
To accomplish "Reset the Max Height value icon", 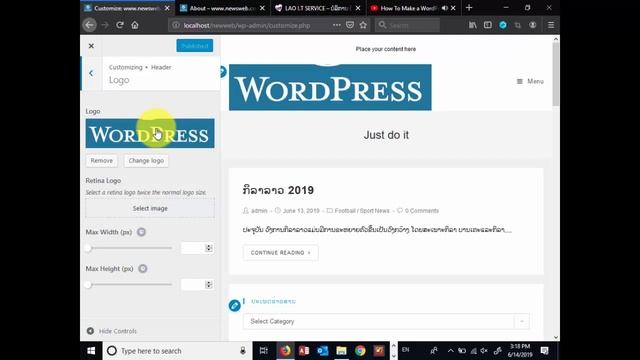I will click(x=142, y=269).
